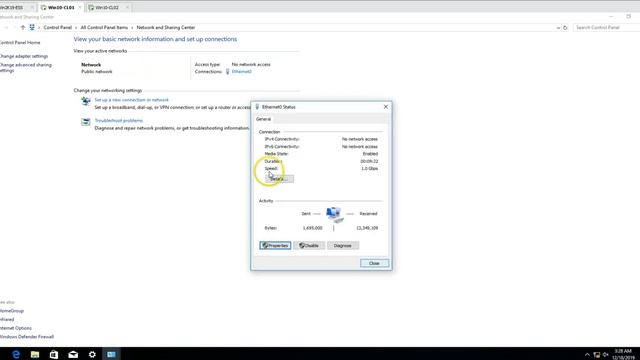Open Properties in Ethernet0 Status dialog
Screen dimensions: 640x360
[275, 245]
